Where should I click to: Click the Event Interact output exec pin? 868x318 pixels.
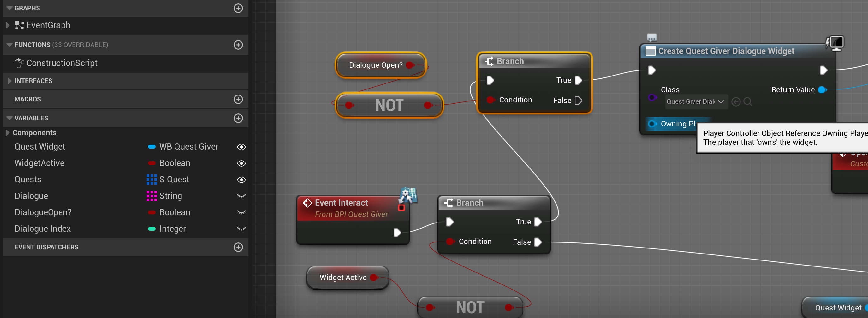pyautogui.click(x=397, y=233)
